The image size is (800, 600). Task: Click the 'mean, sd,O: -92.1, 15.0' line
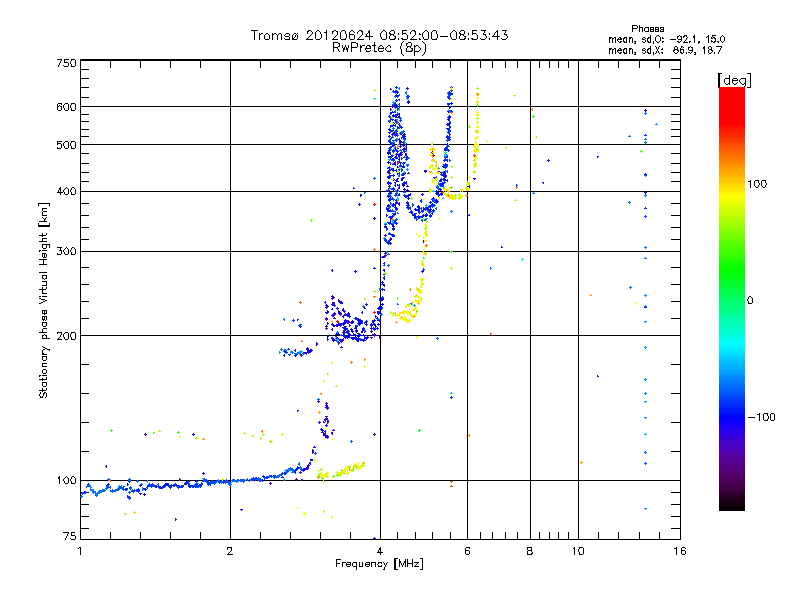666,39
